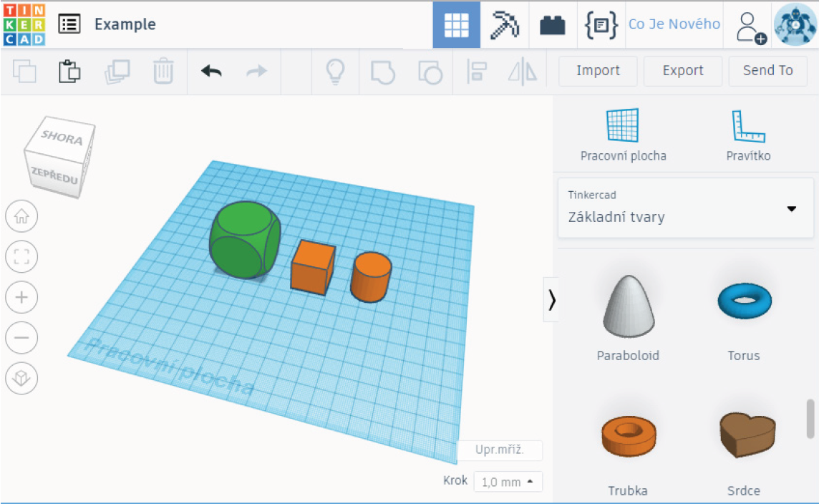The image size is (819, 504).
Task: Toggle show all with the lightbulb icon
Action: (335, 71)
